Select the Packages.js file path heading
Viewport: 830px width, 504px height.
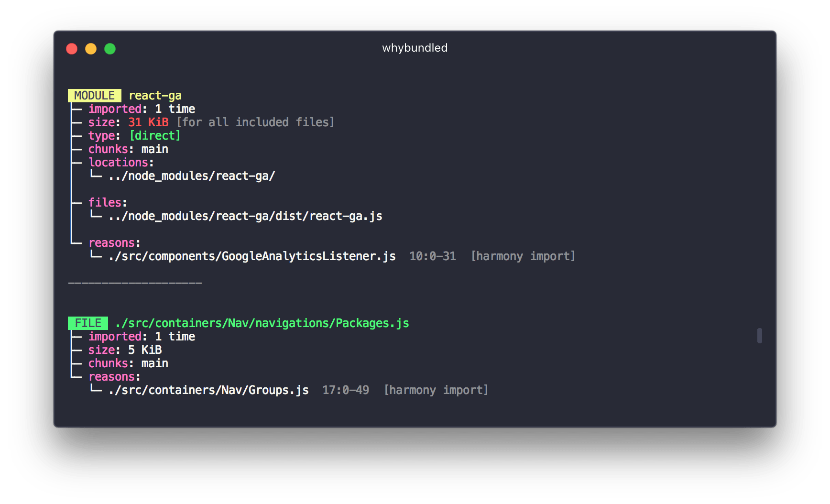point(262,323)
